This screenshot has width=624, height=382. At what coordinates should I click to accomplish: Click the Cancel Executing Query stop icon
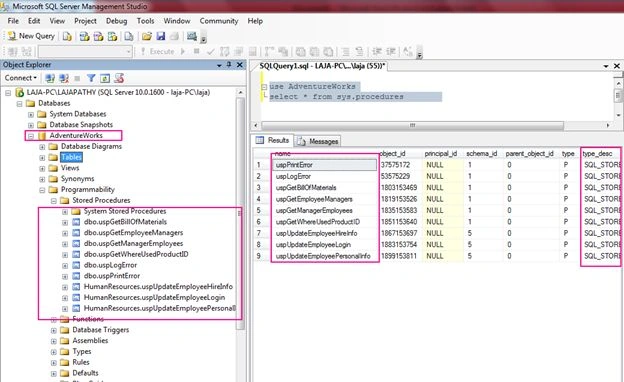click(197, 51)
